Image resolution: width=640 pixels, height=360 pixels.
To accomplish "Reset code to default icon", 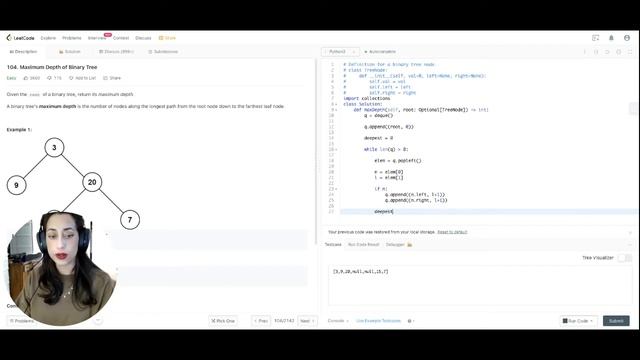I will (x=607, y=52).
